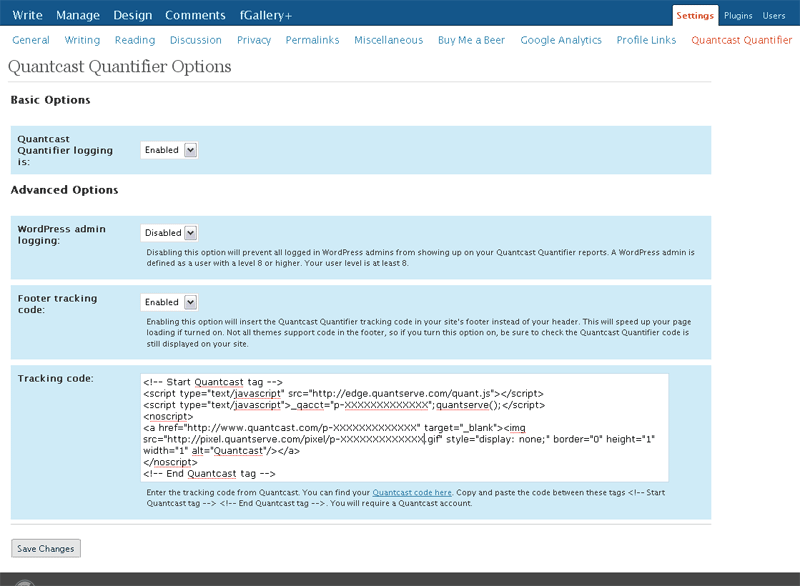
Task: Open Buy Me a Beer settings
Action: [x=471, y=40]
